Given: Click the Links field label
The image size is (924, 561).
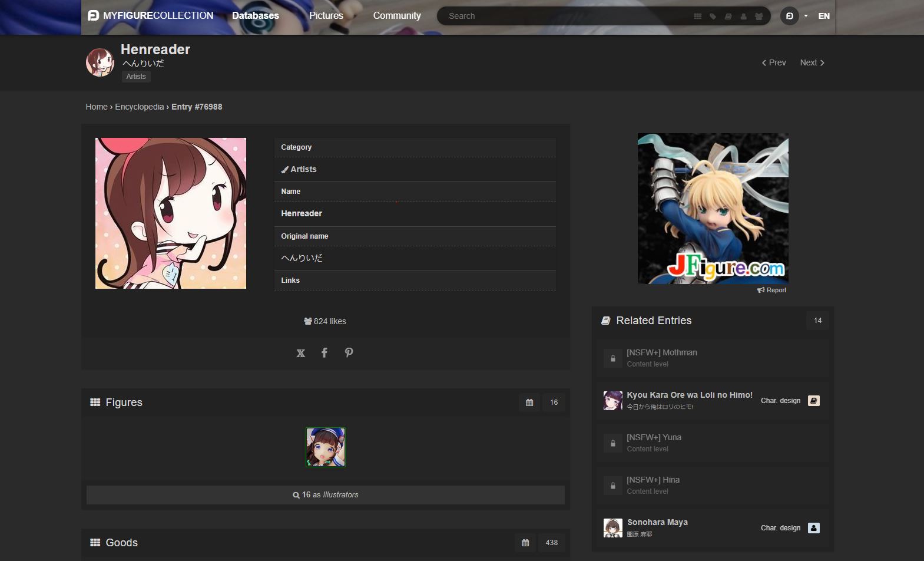Looking at the screenshot, I should 290,280.
